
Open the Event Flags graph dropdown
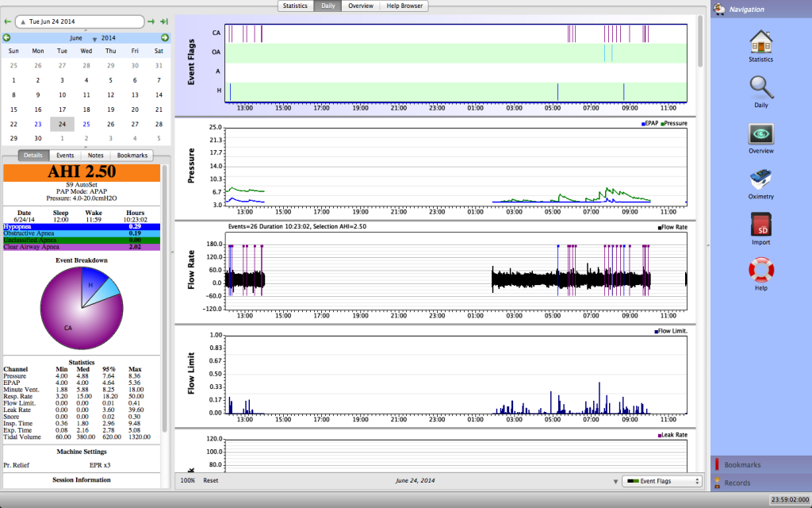click(662, 481)
